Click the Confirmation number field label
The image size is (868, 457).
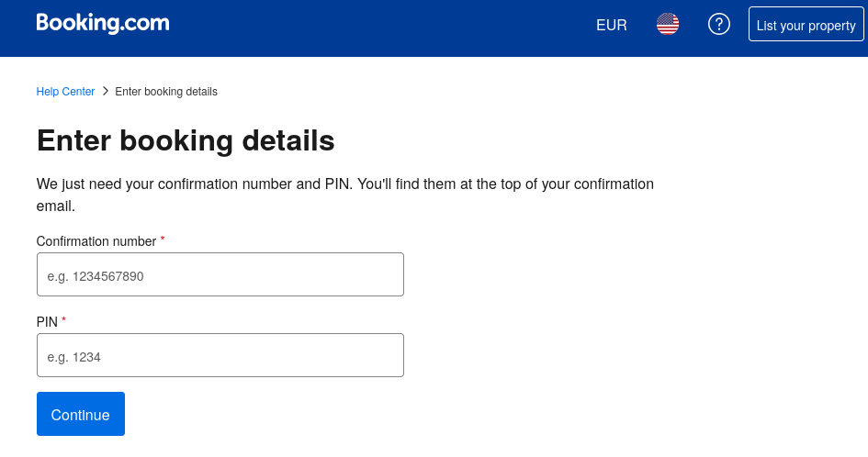(96, 241)
